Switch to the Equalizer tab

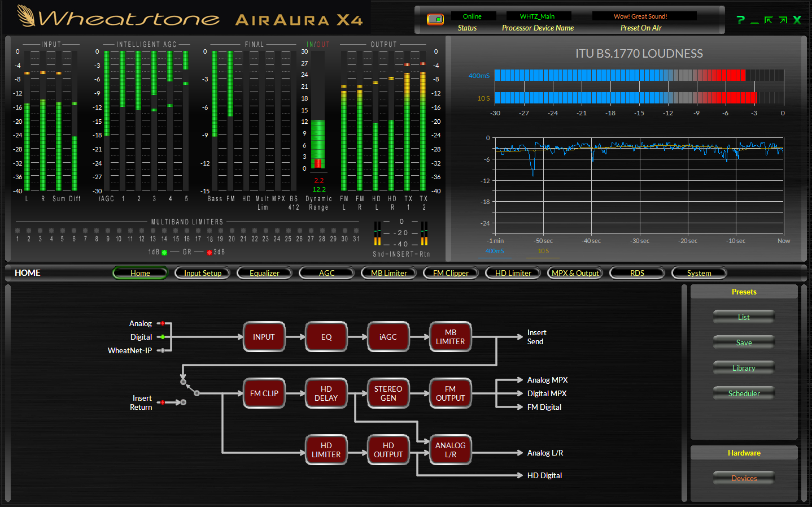click(x=264, y=272)
